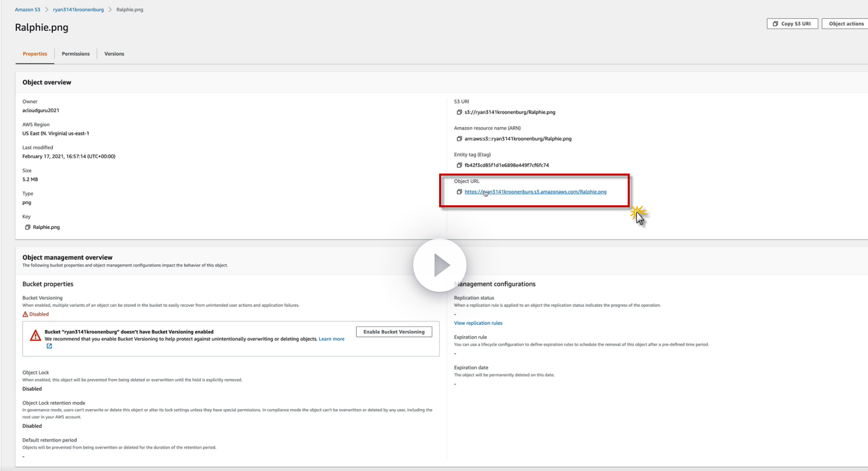Click the Copy S3 URI button
The image size is (868, 471).
point(792,24)
